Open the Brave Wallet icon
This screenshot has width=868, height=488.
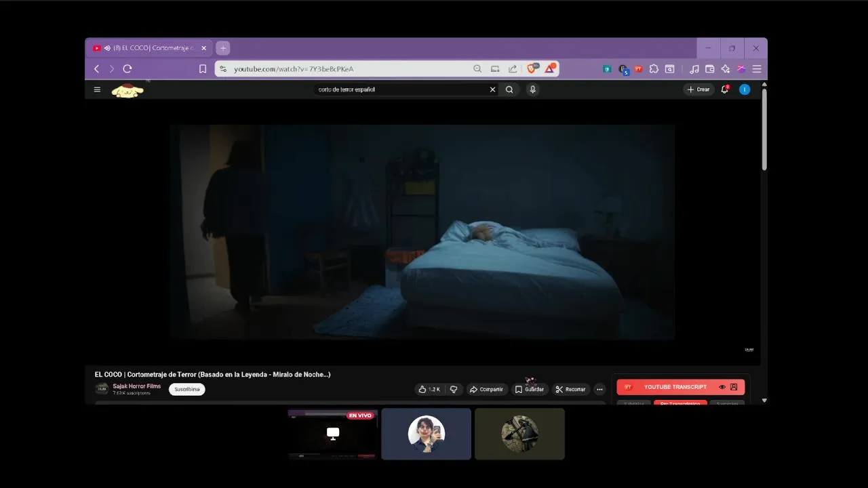pyautogui.click(x=710, y=69)
